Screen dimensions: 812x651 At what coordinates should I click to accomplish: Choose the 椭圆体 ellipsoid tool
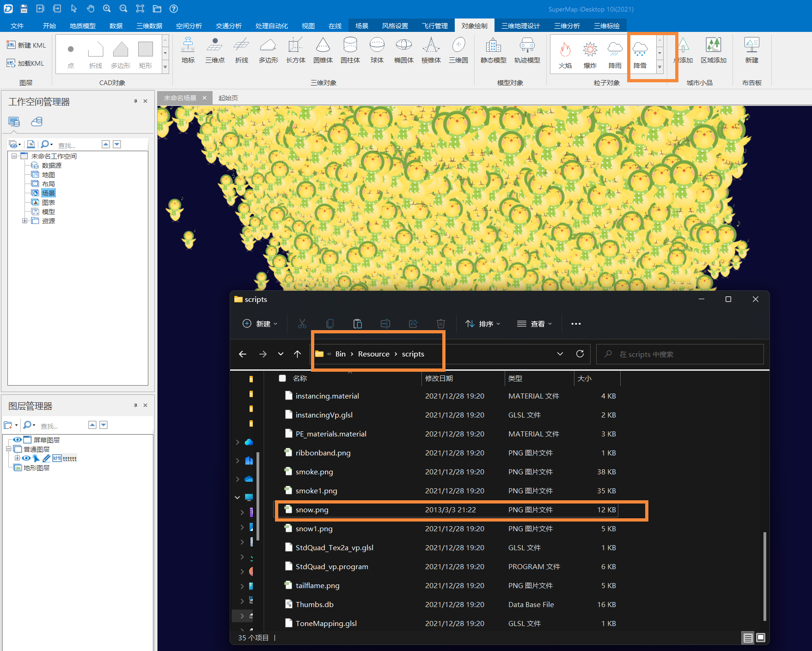(404, 51)
